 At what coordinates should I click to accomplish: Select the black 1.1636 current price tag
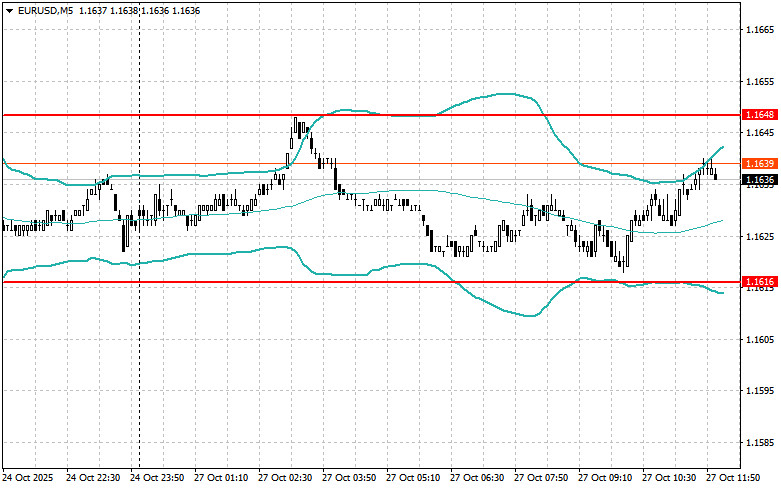point(759,179)
